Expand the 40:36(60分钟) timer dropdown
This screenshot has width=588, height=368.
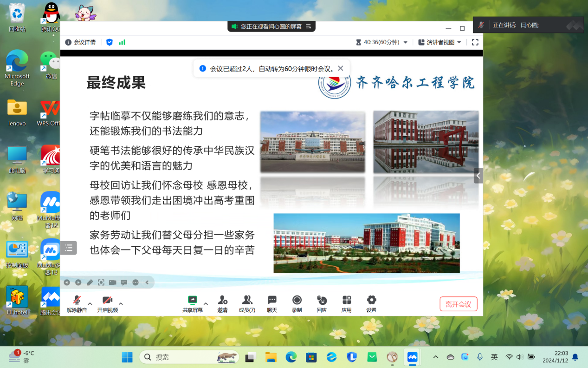click(405, 42)
